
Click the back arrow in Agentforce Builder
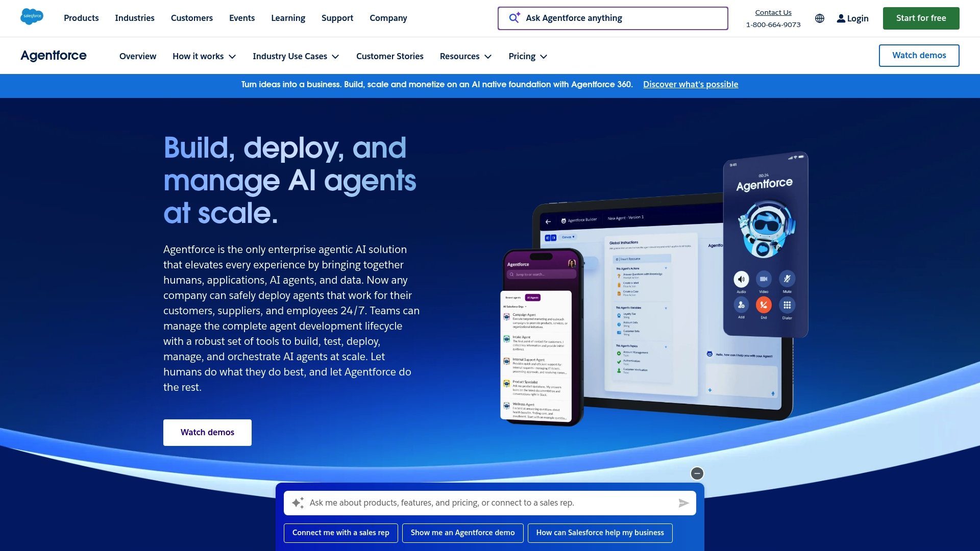548,221
